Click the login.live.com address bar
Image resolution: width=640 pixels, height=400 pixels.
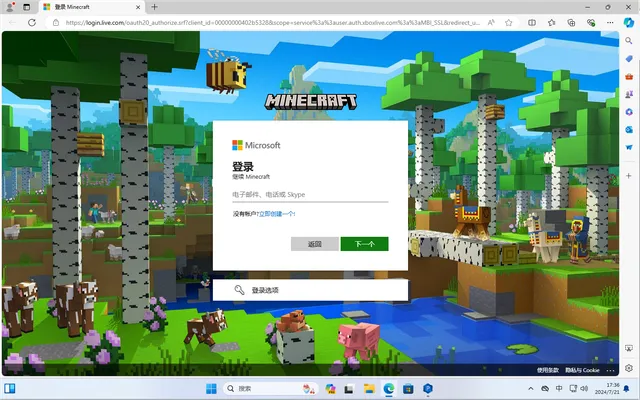pos(273,22)
